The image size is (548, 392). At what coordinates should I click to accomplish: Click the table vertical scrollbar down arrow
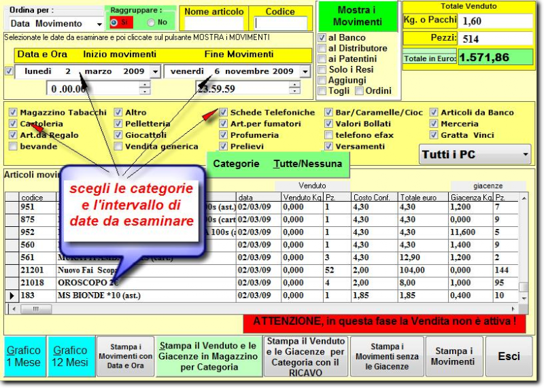pos(524,298)
